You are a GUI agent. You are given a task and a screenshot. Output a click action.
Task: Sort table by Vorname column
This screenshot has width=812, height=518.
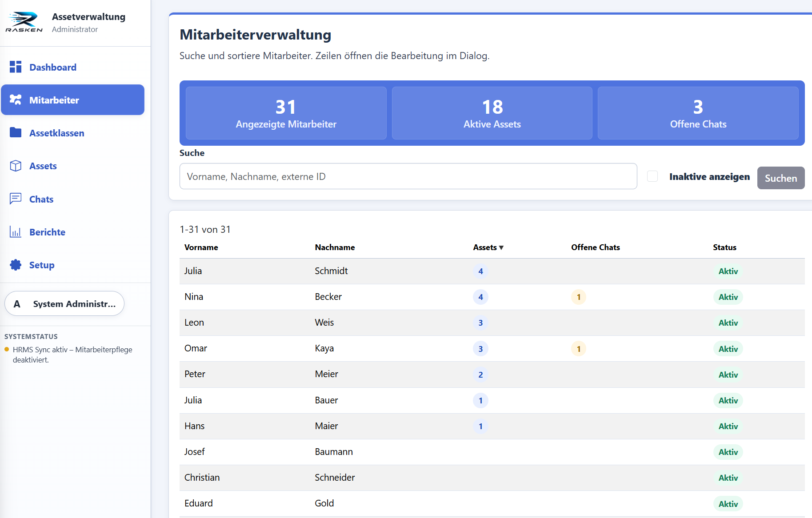click(x=201, y=247)
